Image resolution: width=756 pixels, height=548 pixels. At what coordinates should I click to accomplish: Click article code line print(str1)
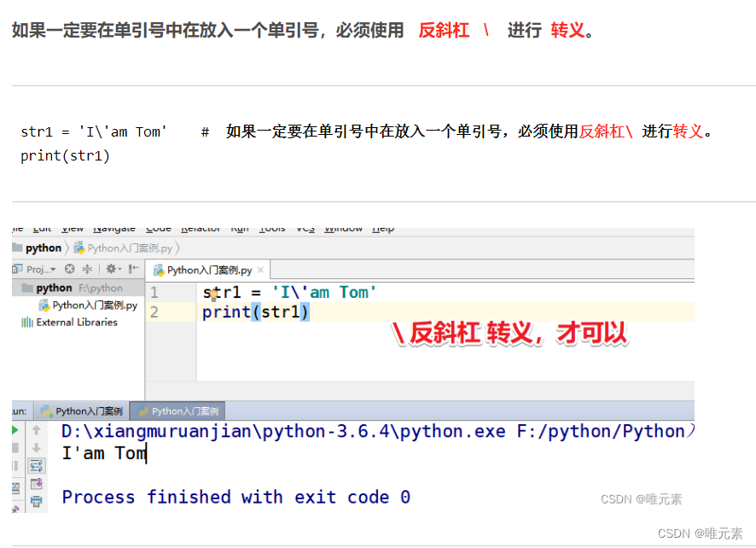pos(65,156)
